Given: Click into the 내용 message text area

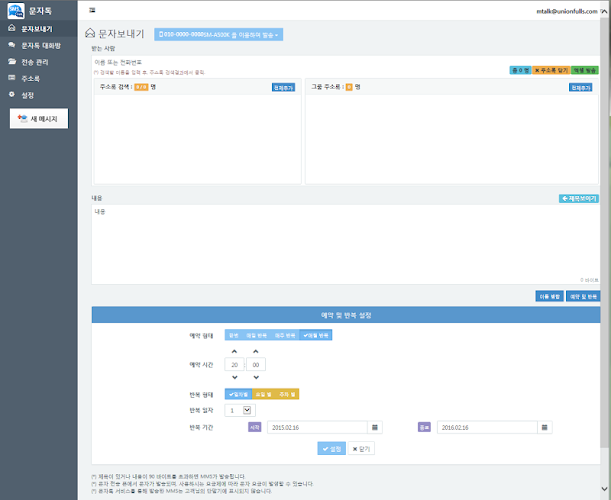Looking at the screenshot, I should click(345, 244).
